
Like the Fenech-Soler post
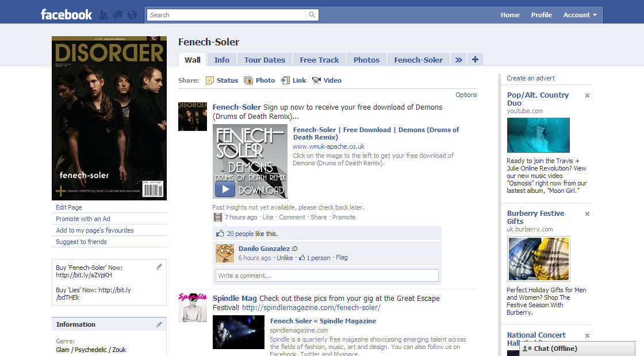point(268,217)
